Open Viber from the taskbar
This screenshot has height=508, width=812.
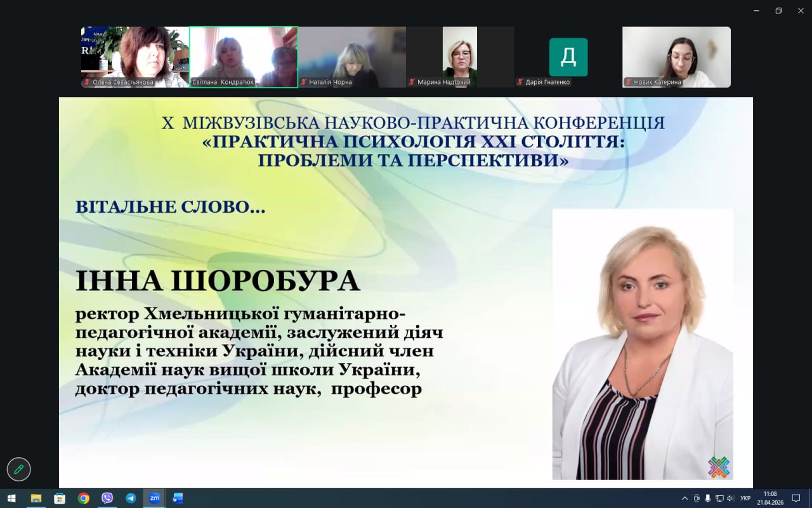pos(107,498)
